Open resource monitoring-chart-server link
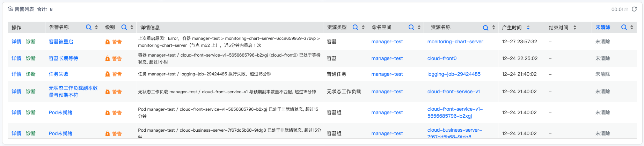 tap(455, 42)
